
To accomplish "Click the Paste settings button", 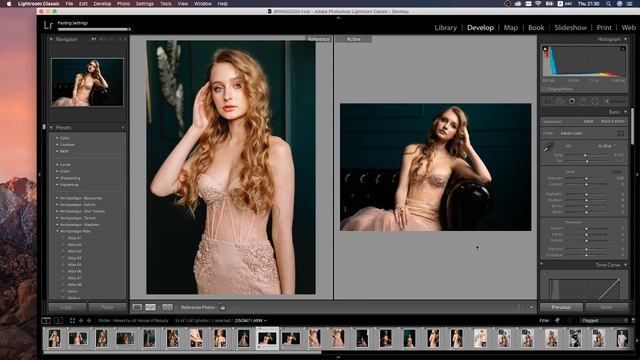I will click(x=107, y=307).
